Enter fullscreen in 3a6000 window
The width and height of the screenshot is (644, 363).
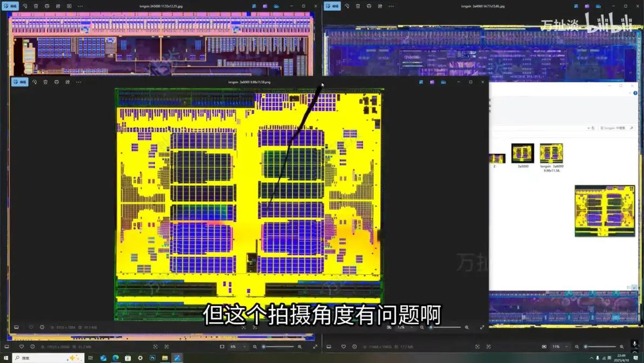point(482,327)
